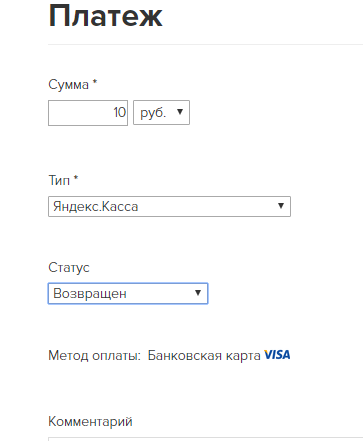The width and height of the screenshot is (363, 441).
Task: Click the Комментарий field label
Action: [90, 422]
